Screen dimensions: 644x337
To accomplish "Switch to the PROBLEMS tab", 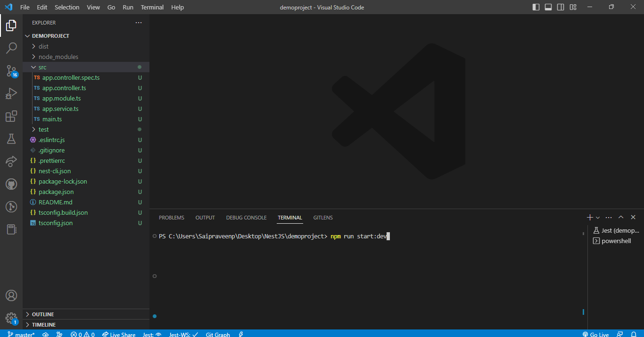I will [x=172, y=218].
